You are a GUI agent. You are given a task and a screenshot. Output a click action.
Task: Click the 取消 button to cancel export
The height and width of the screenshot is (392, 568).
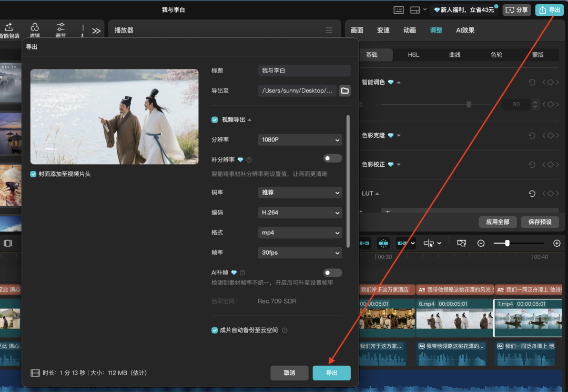[289, 373]
